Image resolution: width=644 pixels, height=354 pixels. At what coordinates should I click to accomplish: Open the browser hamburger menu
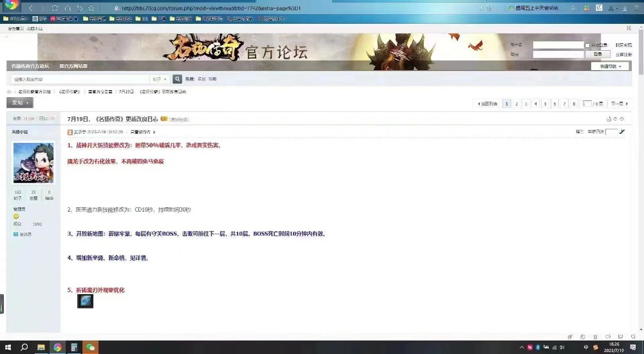pyautogui.click(x=637, y=8)
